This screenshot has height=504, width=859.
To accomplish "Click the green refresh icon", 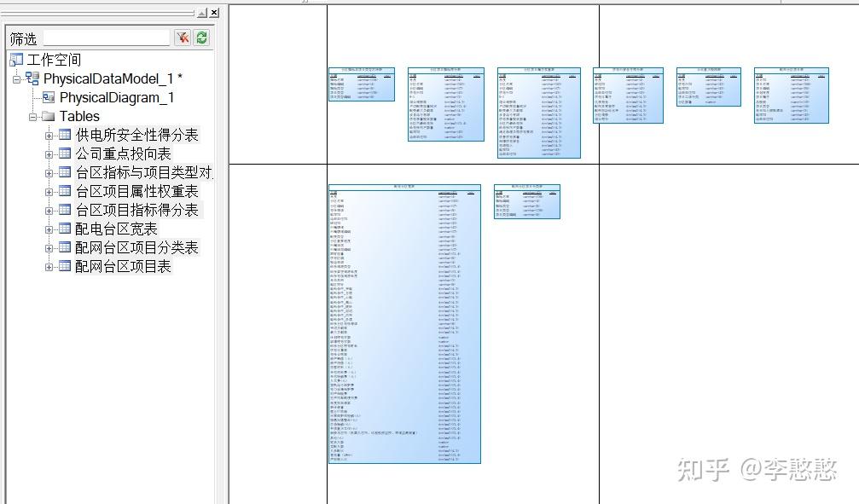I will tap(201, 36).
